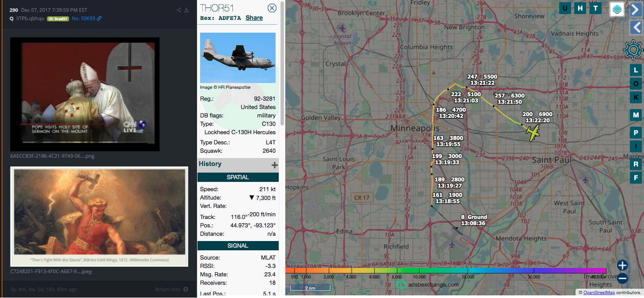Click the altitude color legend bar
644x298 pixels.
446,270
